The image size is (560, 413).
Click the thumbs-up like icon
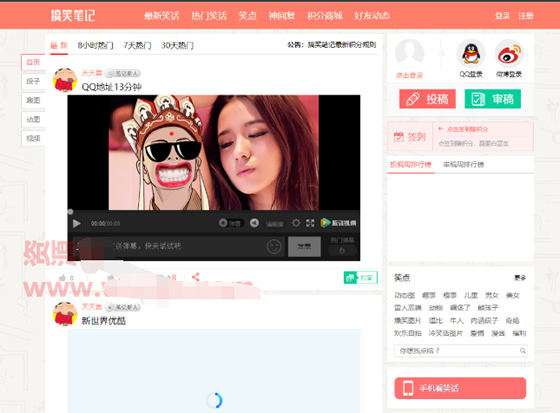tap(62, 278)
